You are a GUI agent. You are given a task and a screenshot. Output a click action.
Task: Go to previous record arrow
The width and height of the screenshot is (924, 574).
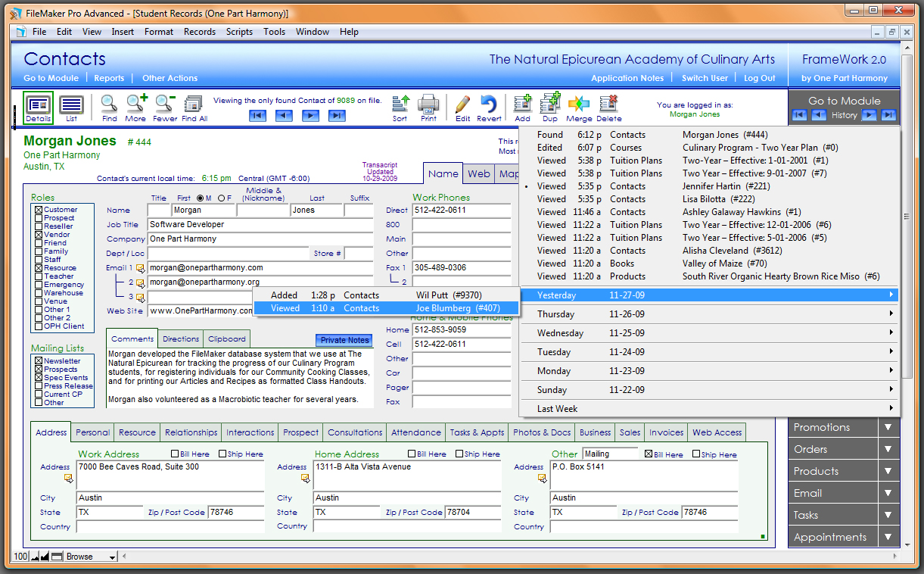pos(284,116)
